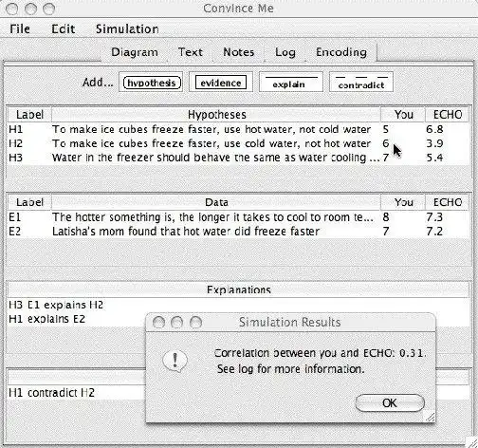Screen dimensions: 478x448
Task: Click the E1 label cell
Action: pos(15,217)
